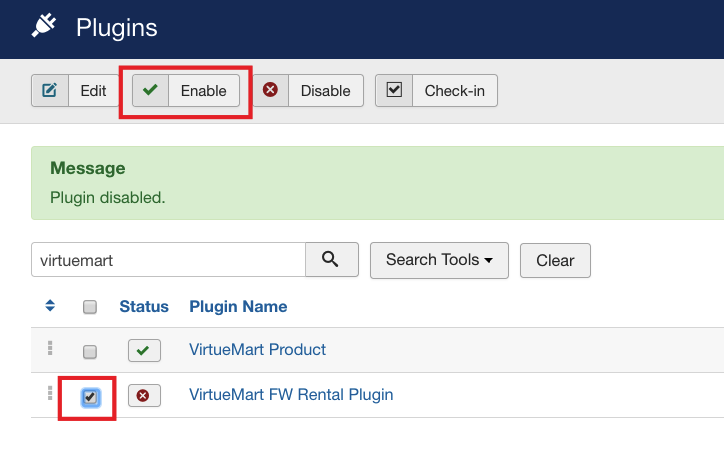Toggle red status icon for FW Rental Plugin

[144, 396]
